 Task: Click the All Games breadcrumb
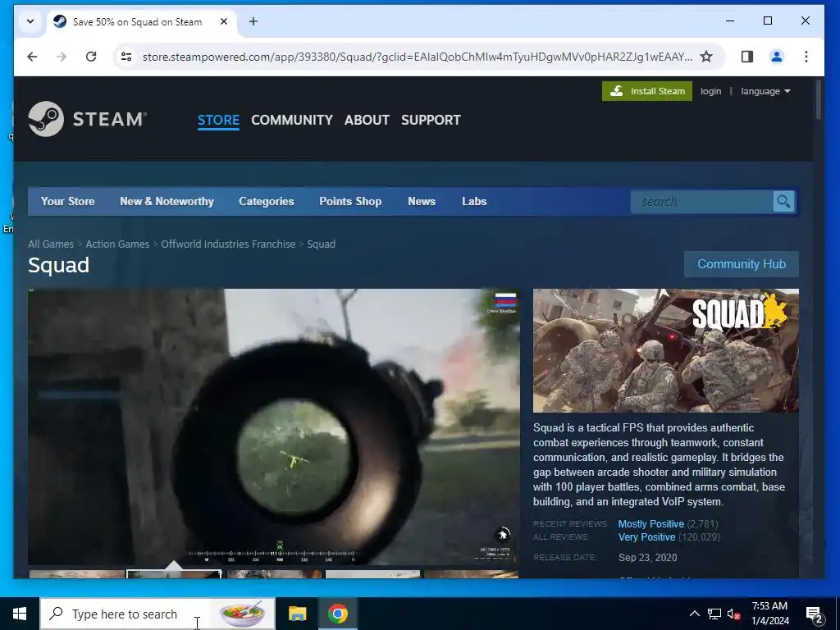click(51, 244)
